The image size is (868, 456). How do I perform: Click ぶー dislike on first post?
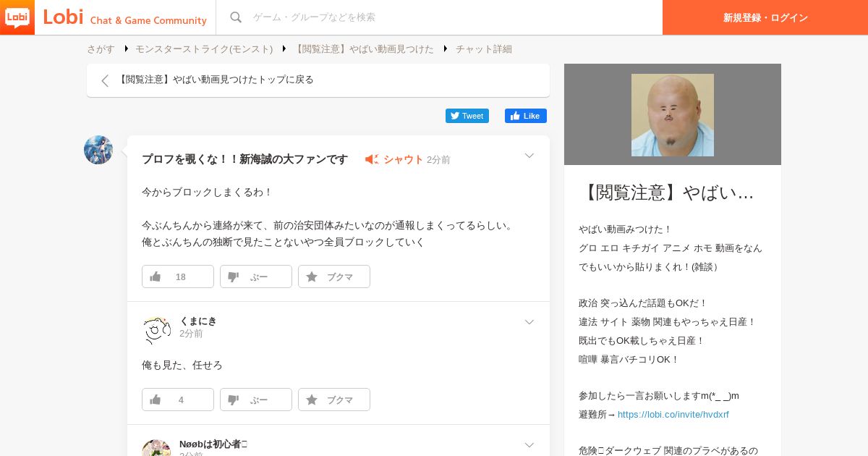click(x=256, y=276)
